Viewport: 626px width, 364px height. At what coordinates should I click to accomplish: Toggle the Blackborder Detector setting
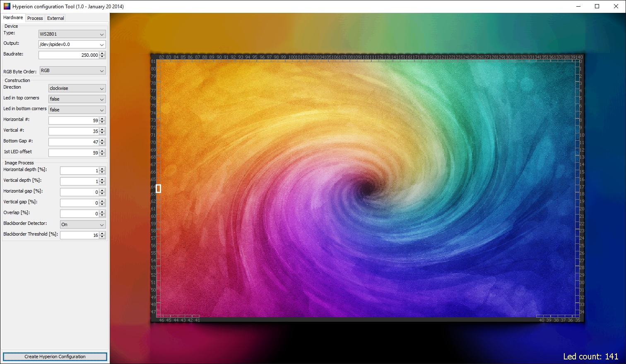pos(83,224)
